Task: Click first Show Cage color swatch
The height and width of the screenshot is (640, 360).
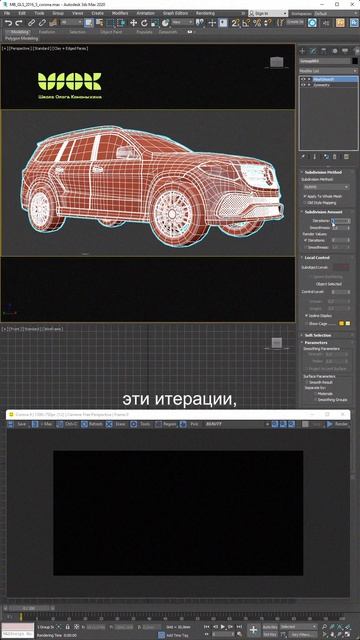Action: coord(341,323)
